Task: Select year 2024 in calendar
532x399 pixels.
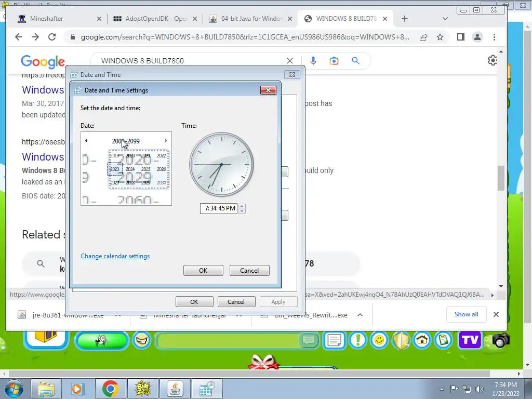Action: [130, 169]
